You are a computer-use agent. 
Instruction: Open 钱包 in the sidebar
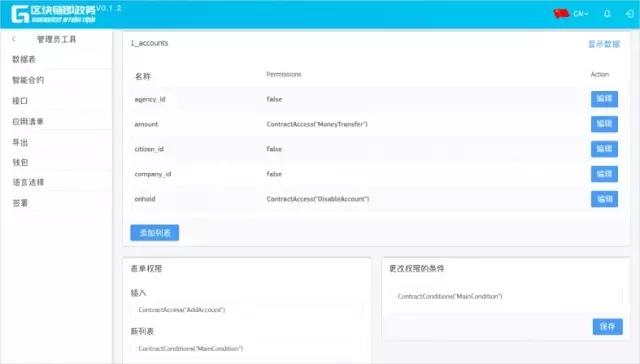pos(20,162)
